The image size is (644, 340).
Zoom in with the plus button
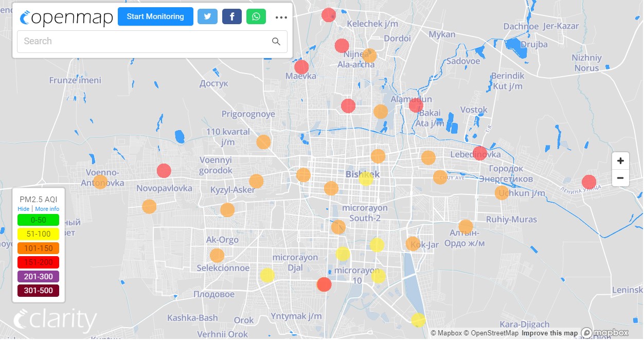620,161
